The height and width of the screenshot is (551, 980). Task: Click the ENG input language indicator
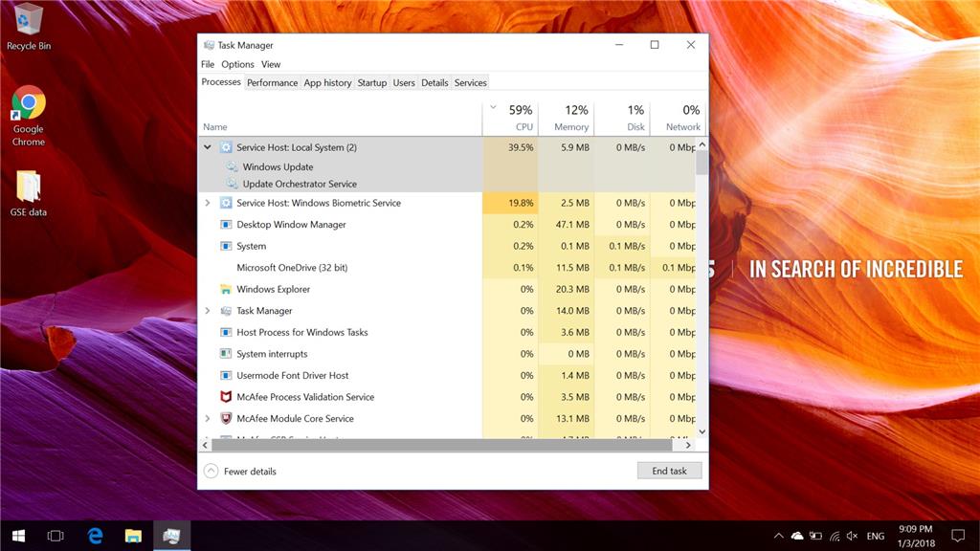point(876,536)
